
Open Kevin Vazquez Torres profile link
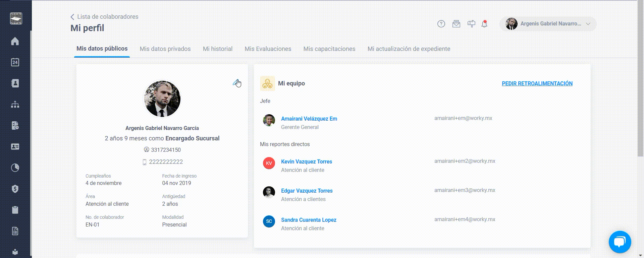(307, 162)
